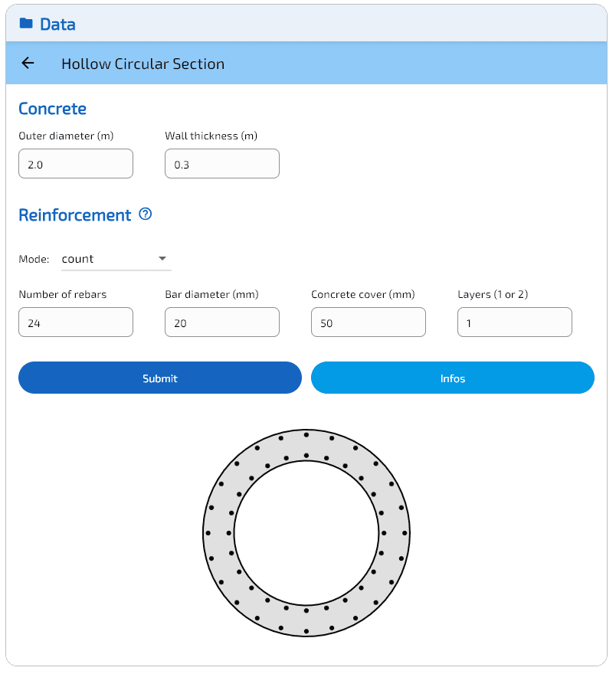Image resolution: width=616 pixels, height=674 pixels.
Task: Click the back arrow next to Hollow Circular Section
Action: click(x=28, y=64)
